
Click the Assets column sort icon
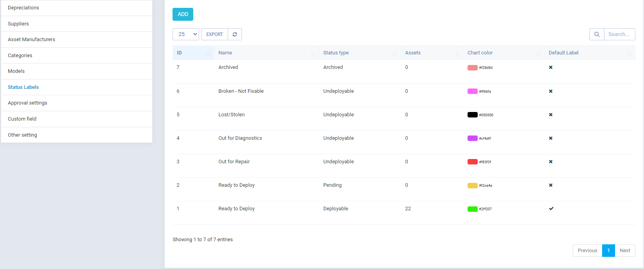click(x=458, y=53)
